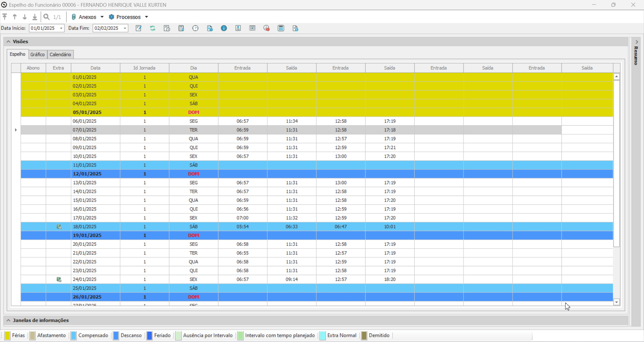Click 07:00 entry on 17/01/2025 row
The width and height of the screenshot is (644, 342).
[x=243, y=218]
